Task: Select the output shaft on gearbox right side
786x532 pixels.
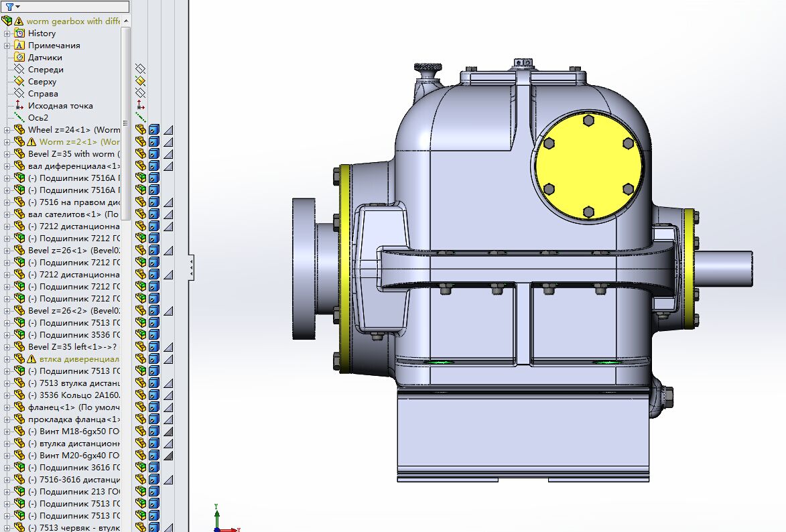Action: pyautogui.click(x=724, y=269)
